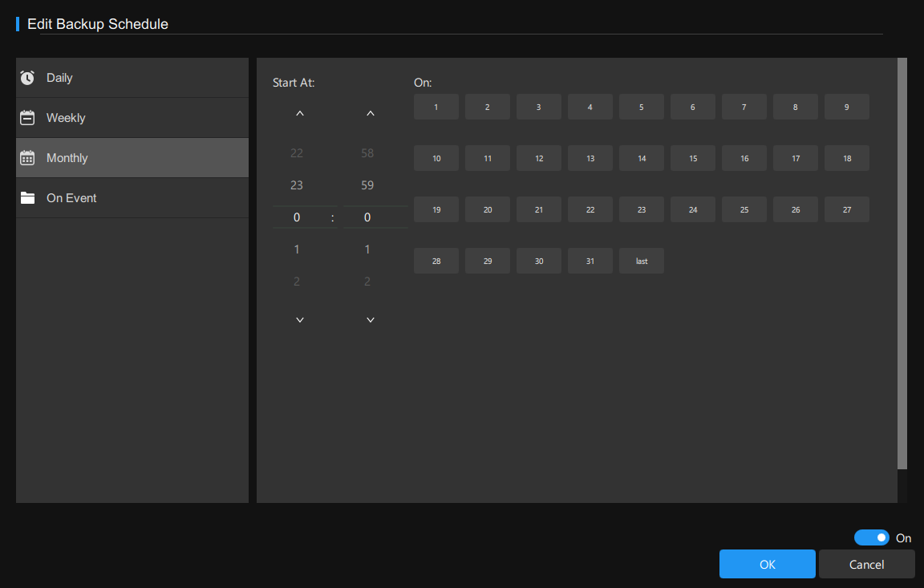Click the Weekly calendar icon
This screenshot has height=588, width=924.
[27, 118]
